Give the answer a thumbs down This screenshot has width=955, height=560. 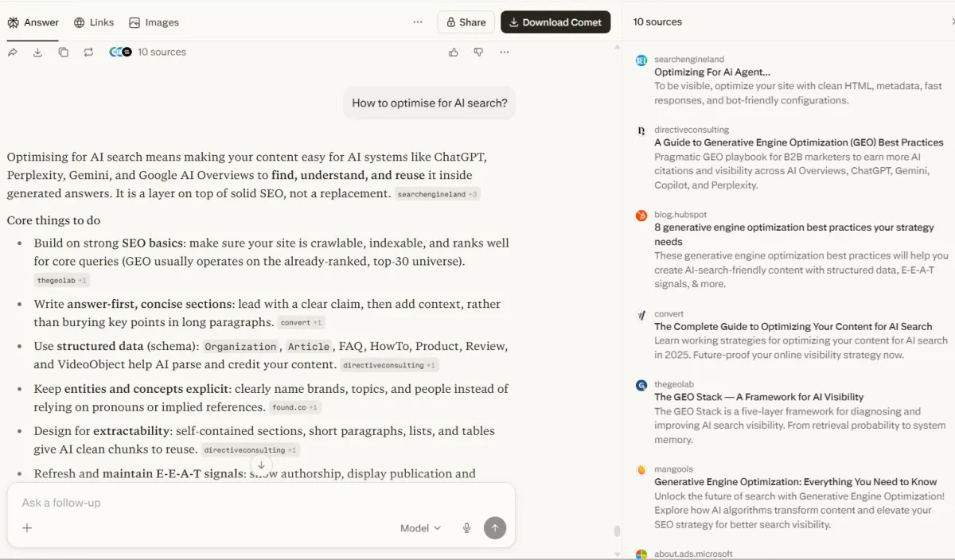point(478,52)
